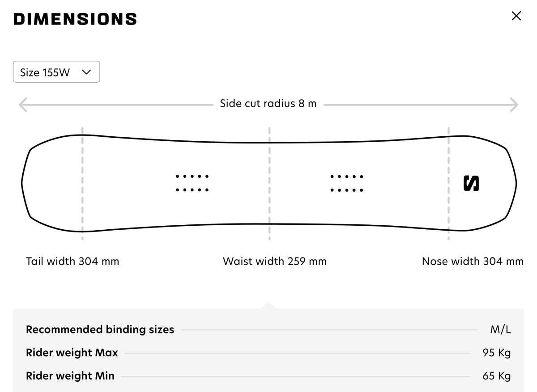
Task: Click the Recommended binding sizes row
Action: click(x=268, y=330)
